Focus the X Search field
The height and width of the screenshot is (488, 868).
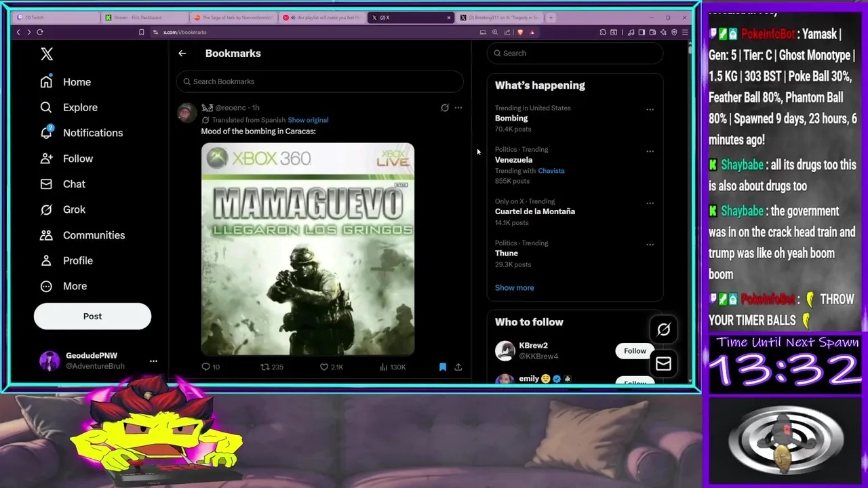[574, 53]
